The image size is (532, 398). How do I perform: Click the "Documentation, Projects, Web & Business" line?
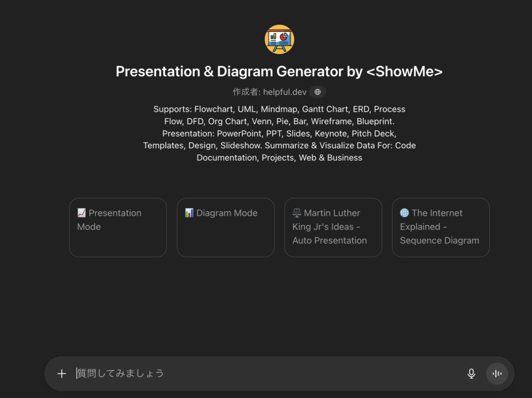click(279, 158)
